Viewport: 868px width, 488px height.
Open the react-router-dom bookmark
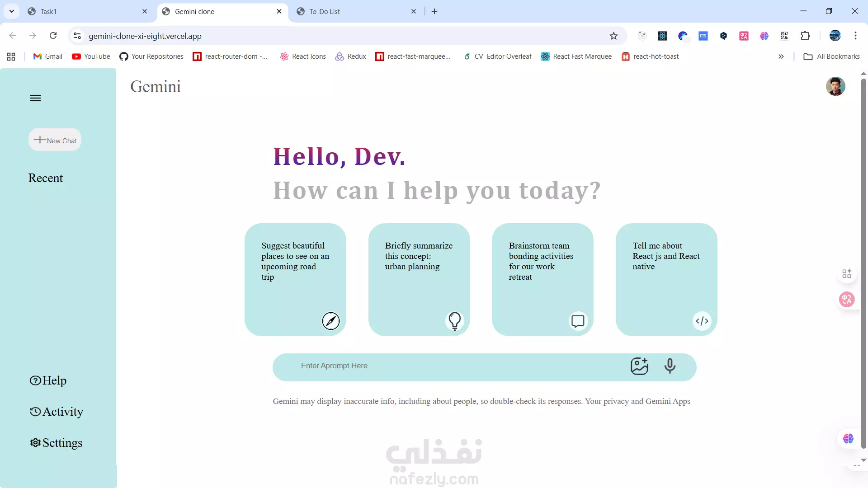[x=230, y=56]
